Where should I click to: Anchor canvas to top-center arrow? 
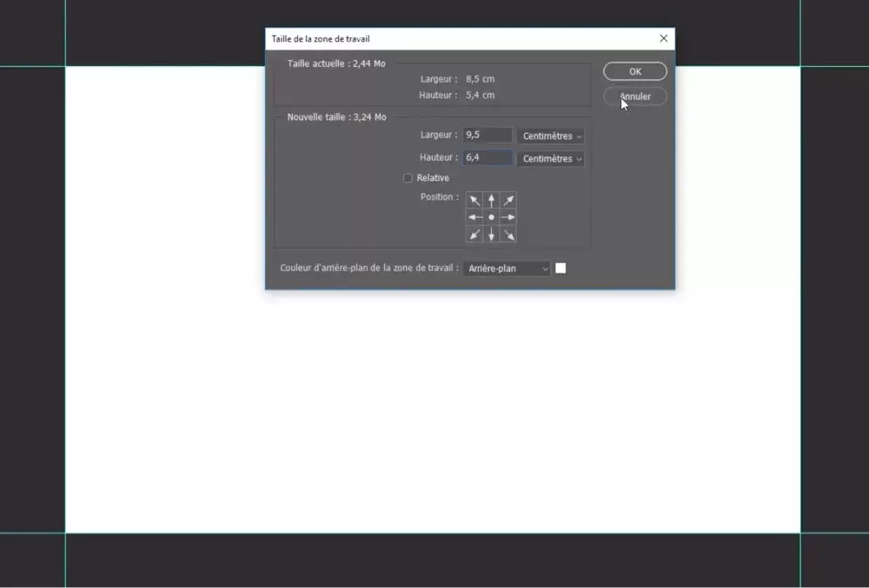click(x=492, y=201)
